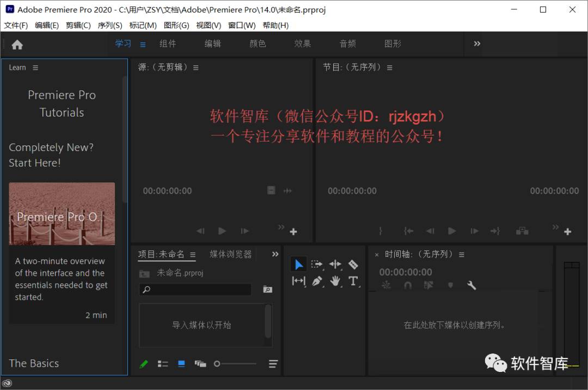This screenshot has height=390, width=588.
Task: Click new search bin icon
Action: pyautogui.click(x=268, y=289)
